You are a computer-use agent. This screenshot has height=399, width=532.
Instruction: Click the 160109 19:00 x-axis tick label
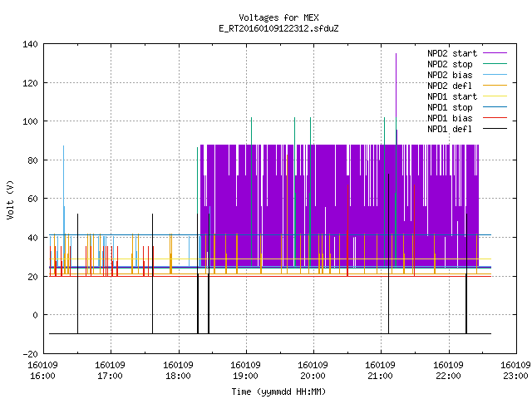click(245, 371)
